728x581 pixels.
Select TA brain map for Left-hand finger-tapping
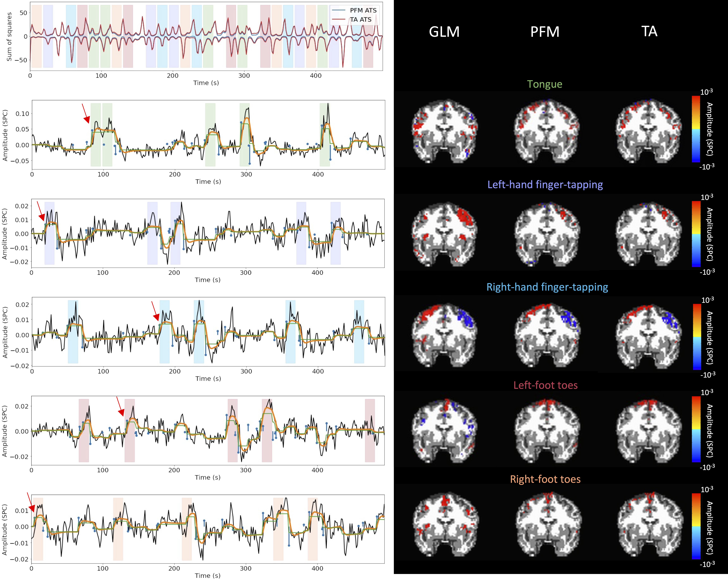648,235
